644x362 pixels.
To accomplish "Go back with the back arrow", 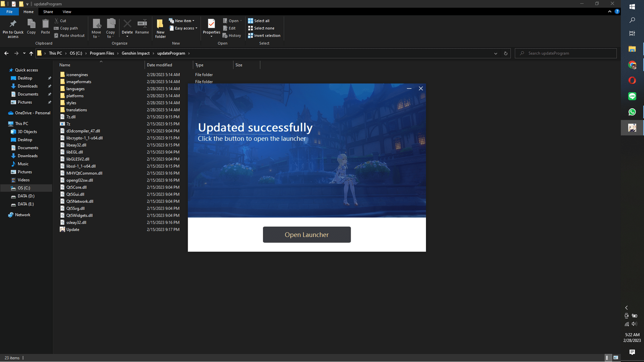I will point(7,53).
